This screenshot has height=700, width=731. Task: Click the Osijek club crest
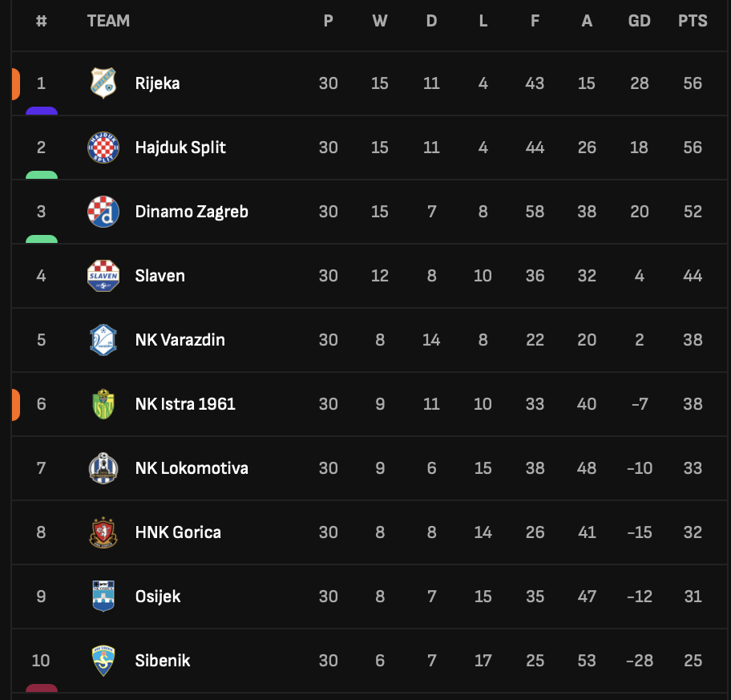click(103, 596)
